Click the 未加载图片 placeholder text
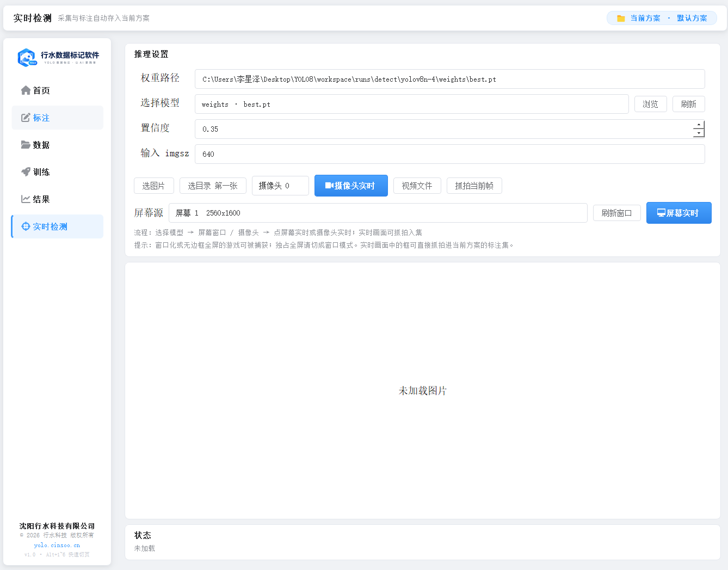 [x=423, y=391]
